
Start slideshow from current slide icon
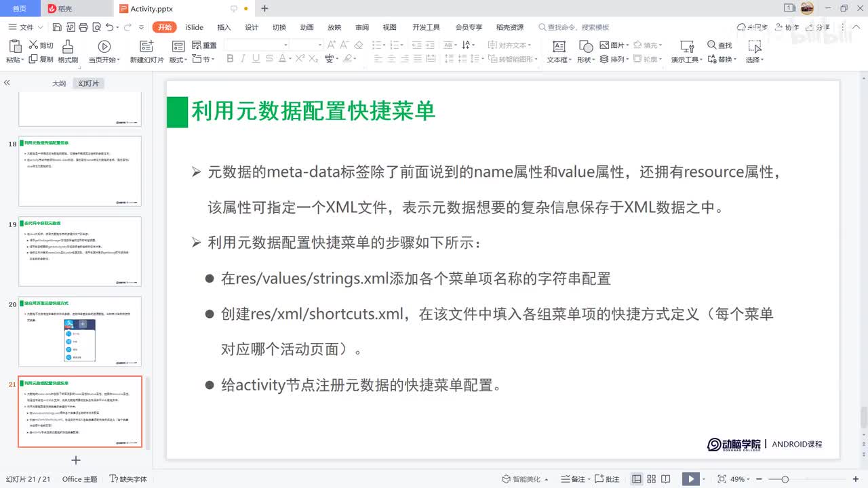click(104, 46)
